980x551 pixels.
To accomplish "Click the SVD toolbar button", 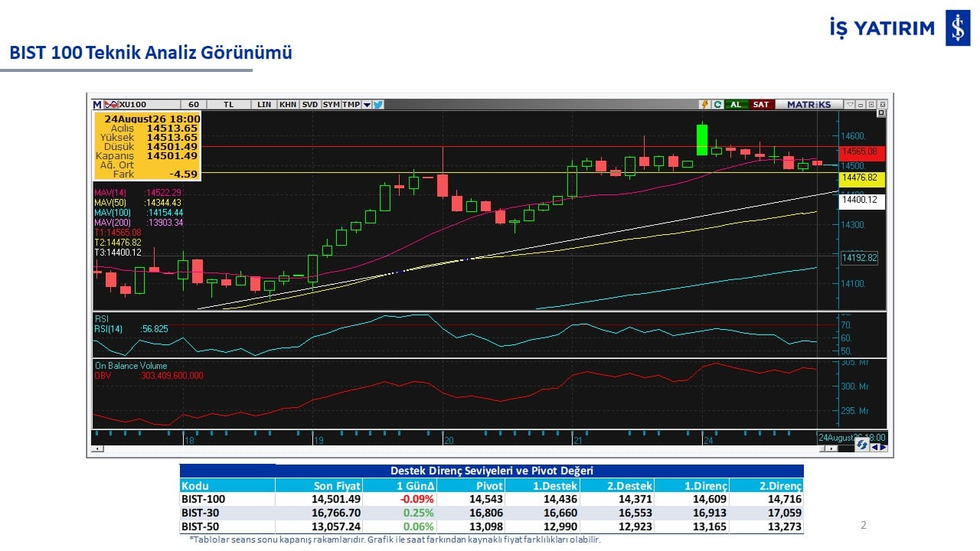I will (x=309, y=104).
